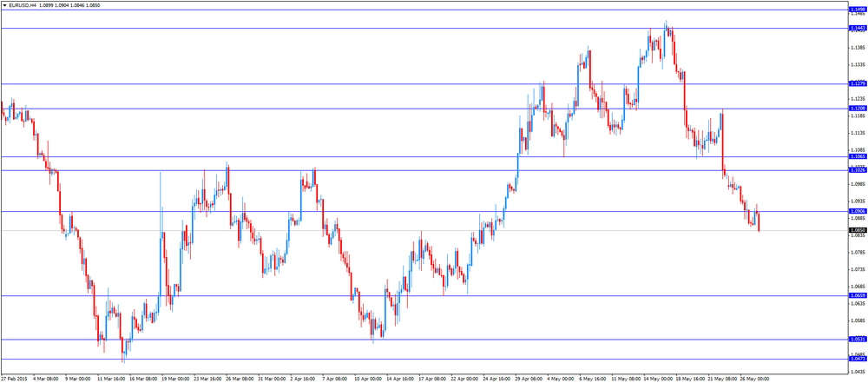Click the 14 May 00:00 time label

(x=658, y=380)
